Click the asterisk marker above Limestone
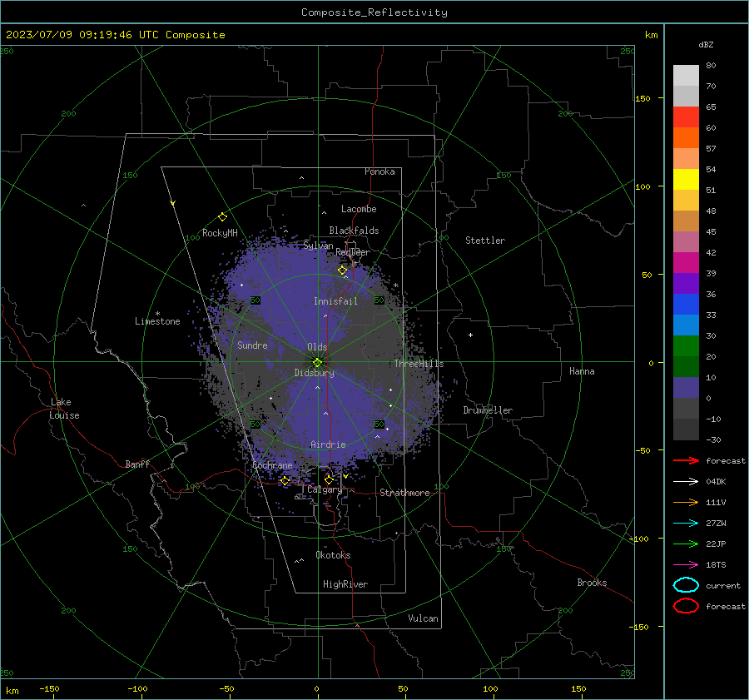749x700 pixels. pos(157,314)
